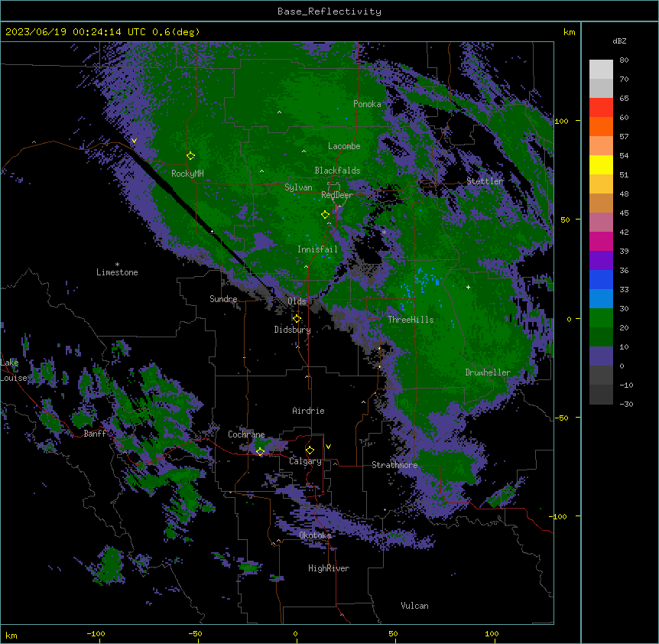The height and width of the screenshot is (644, 659).
Task: Click the Blackfalds city label
Action: [337, 171]
